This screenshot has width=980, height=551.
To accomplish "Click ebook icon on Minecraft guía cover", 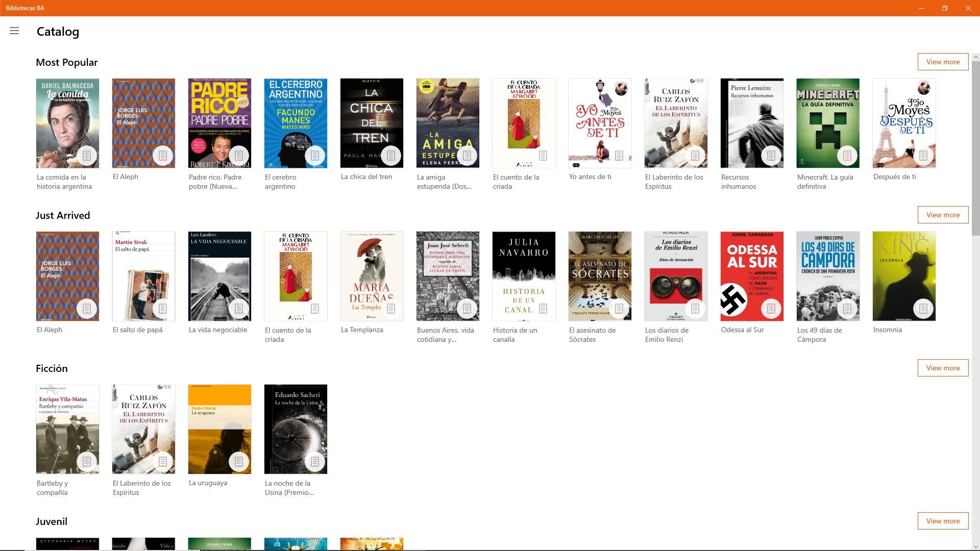I will click(847, 156).
